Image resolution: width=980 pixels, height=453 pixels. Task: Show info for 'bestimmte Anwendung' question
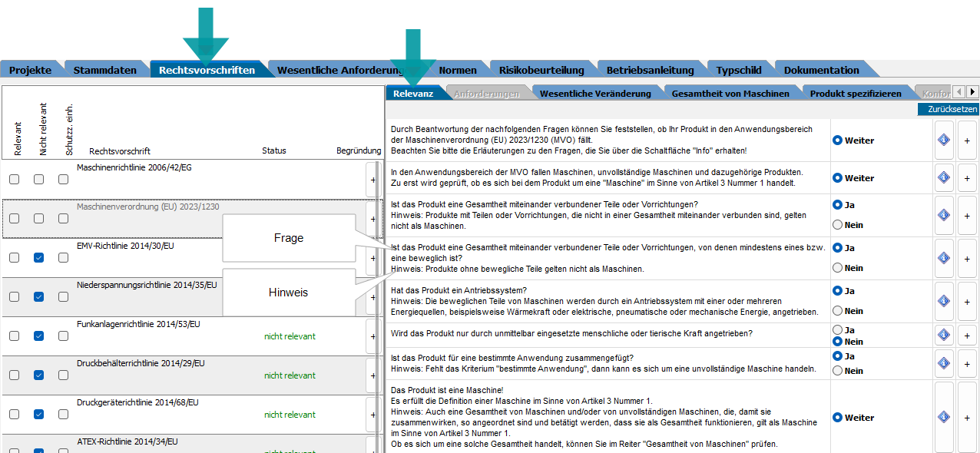click(x=944, y=363)
